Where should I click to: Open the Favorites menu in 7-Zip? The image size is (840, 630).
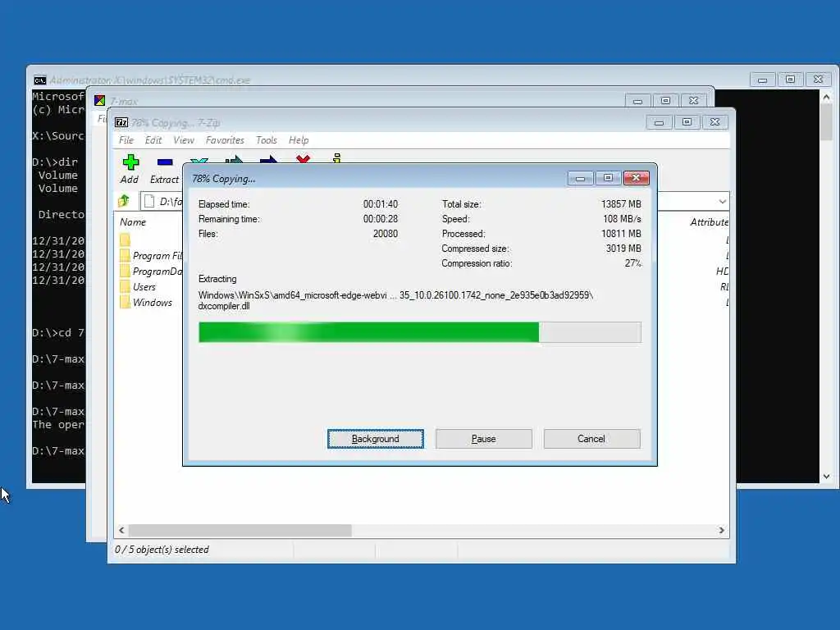(225, 140)
